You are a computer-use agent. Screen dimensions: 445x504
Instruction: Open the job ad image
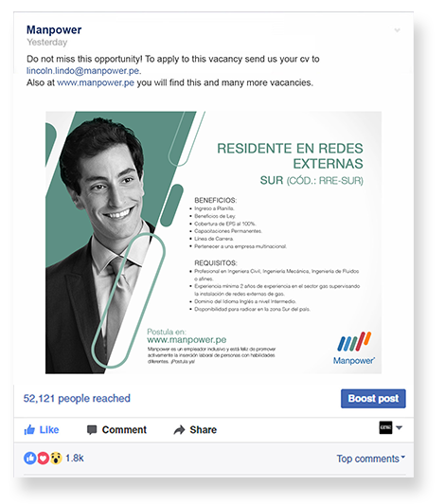tap(213, 243)
